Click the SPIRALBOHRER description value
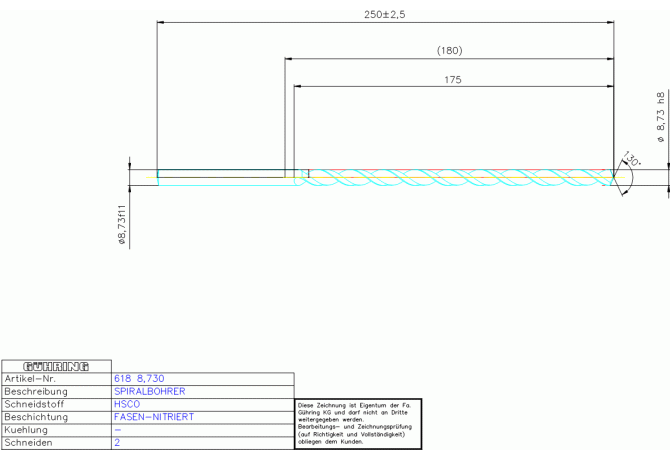The height and width of the screenshot is (460, 670). coord(150,392)
